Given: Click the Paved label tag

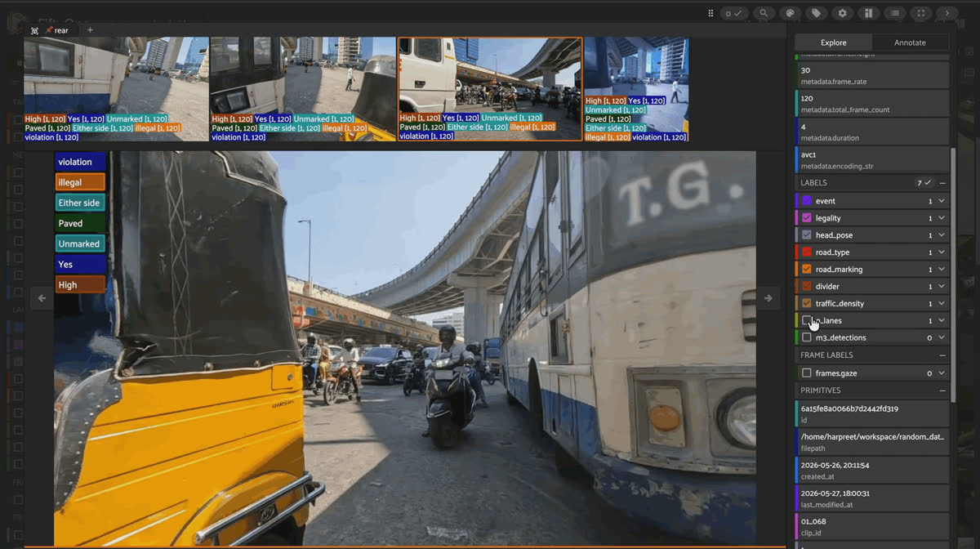Looking at the screenshot, I should [80, 223].
